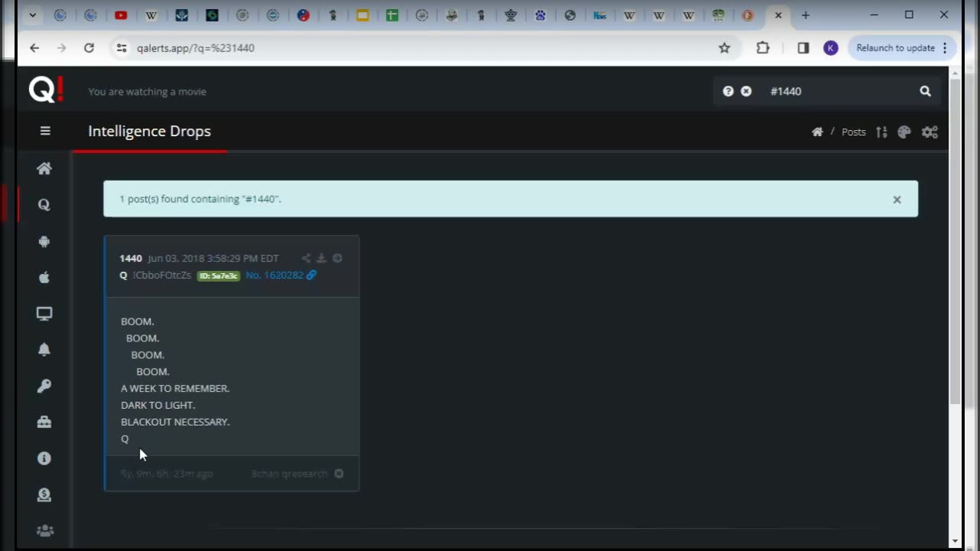Screen dimensions: 980x551
Task: Click the desktop monitor icon in the sidebar
Action: pyautogui.click(x=44, y=313)
